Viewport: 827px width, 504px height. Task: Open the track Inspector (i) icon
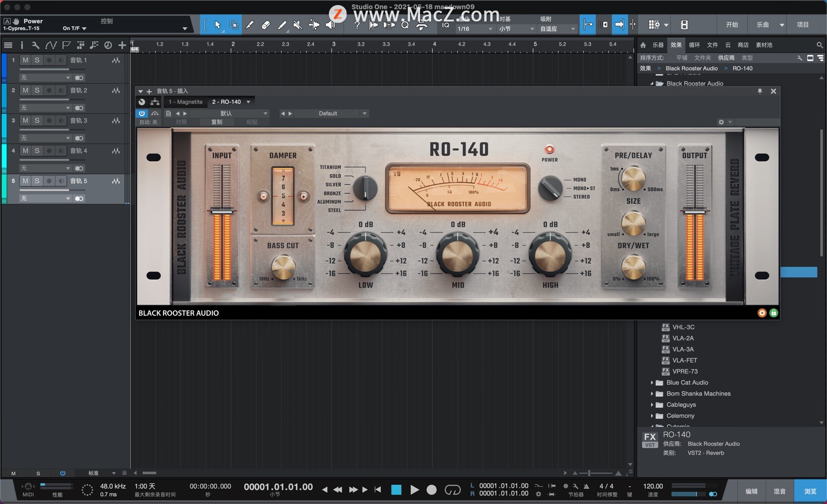(x=22, y=45)
